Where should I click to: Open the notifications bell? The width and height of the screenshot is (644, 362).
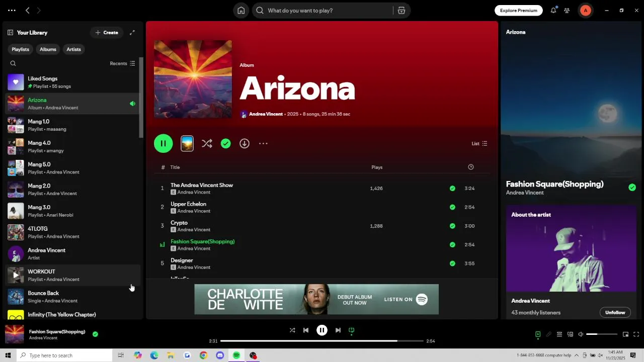tap(553, 11)
